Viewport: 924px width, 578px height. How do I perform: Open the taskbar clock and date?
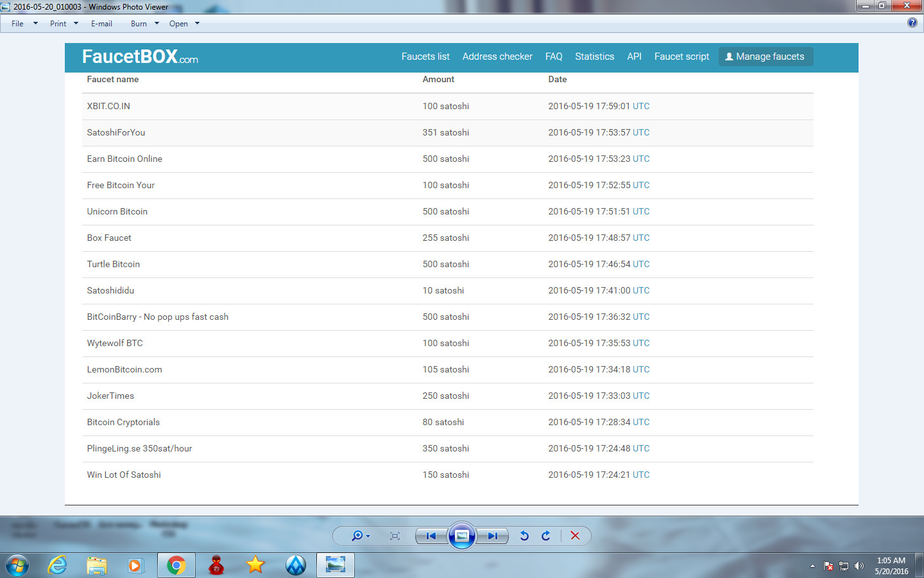891,566
